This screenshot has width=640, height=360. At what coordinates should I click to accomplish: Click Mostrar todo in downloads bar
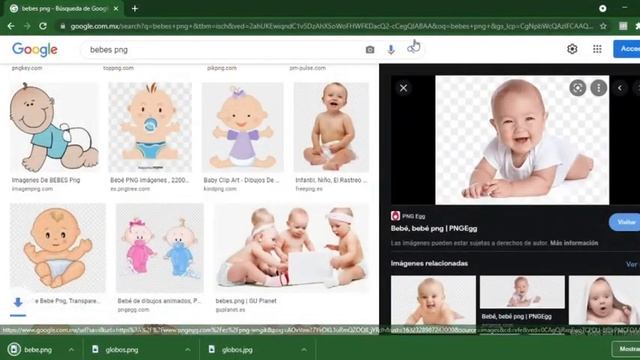[627, 349]
